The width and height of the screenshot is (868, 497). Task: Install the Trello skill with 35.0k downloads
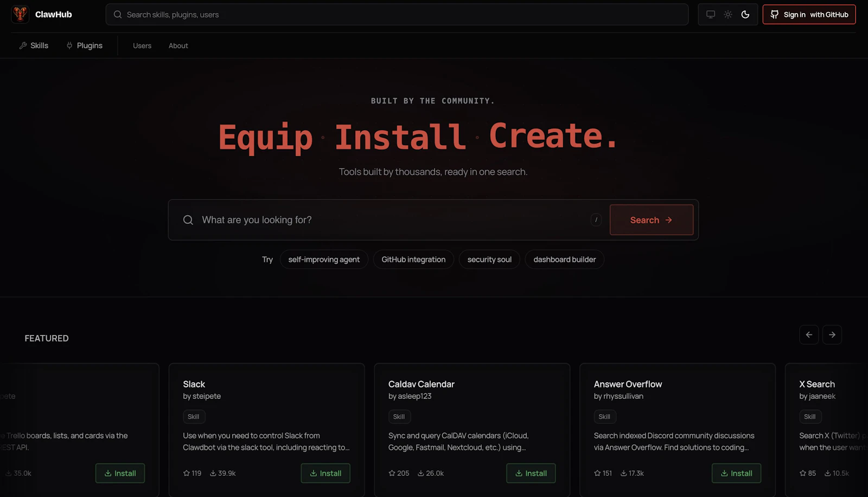[120, 473]
